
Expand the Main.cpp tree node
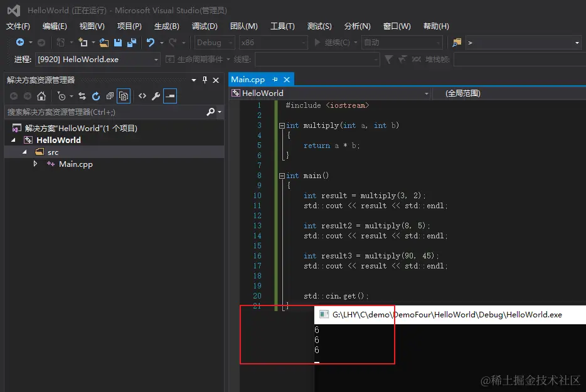point(35,164)
